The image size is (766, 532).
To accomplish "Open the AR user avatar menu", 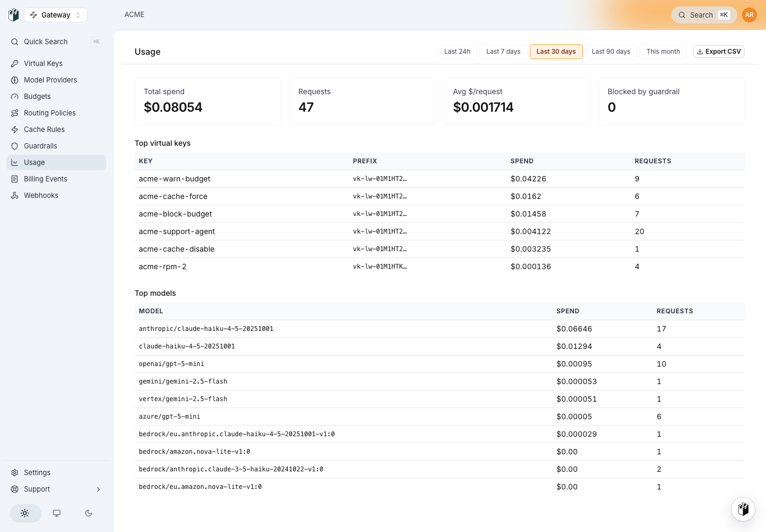I will (750, 15).
